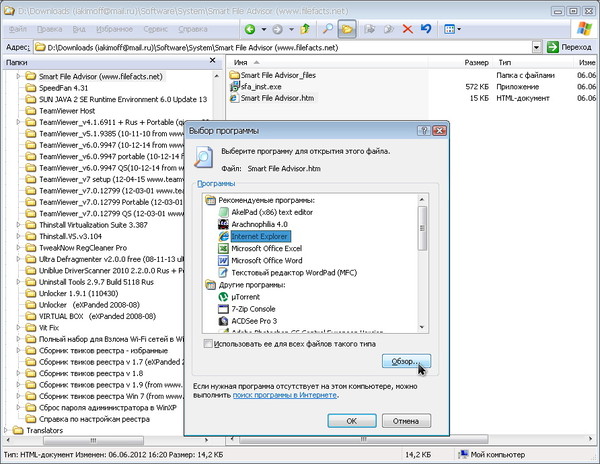Click inside the address path field
Screen dimensions: 600x464
point(282,47)
